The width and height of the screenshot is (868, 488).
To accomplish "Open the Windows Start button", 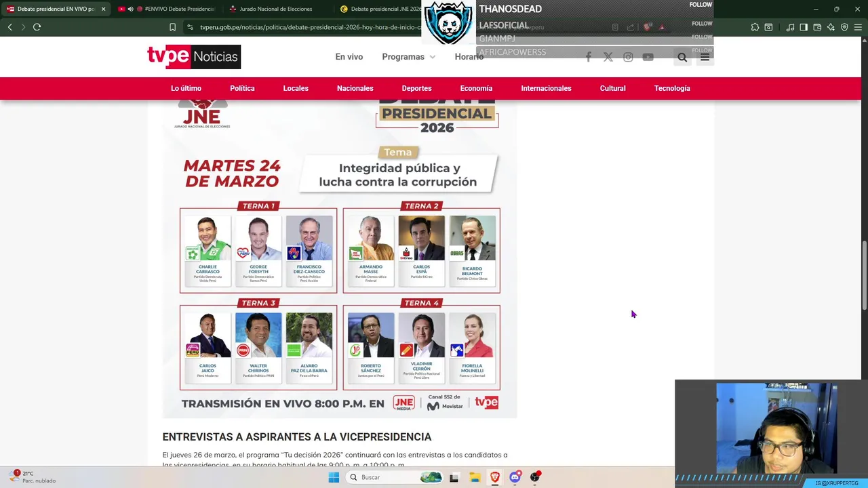I will (334, 477).
